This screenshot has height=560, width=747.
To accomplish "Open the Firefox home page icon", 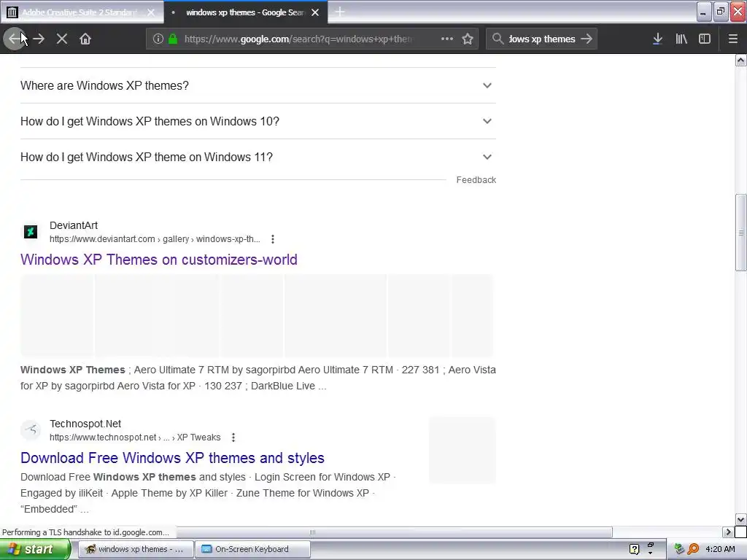I will tap(85, 39).
